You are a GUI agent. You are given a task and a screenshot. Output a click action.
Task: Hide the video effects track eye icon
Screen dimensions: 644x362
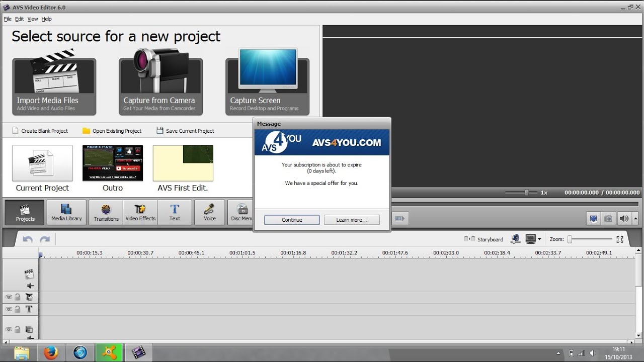9,297
